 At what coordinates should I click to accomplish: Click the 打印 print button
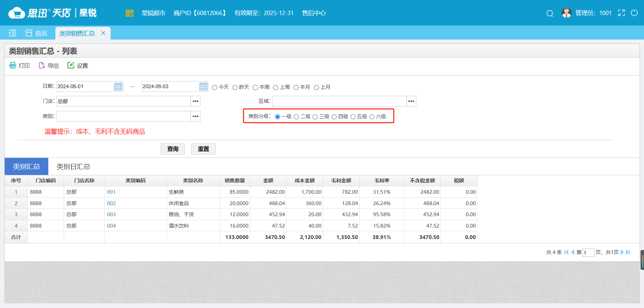19,65
